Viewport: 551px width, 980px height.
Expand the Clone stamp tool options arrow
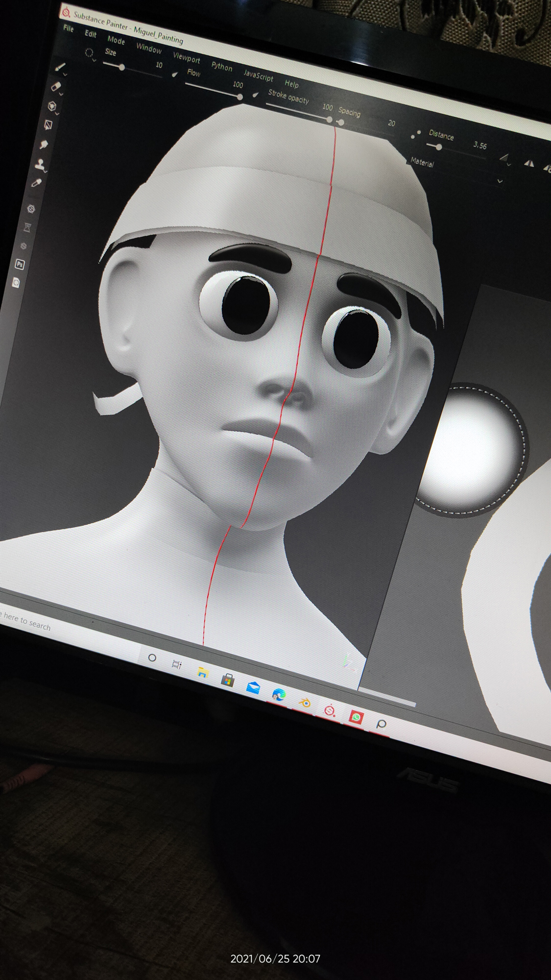pos(45,172)
